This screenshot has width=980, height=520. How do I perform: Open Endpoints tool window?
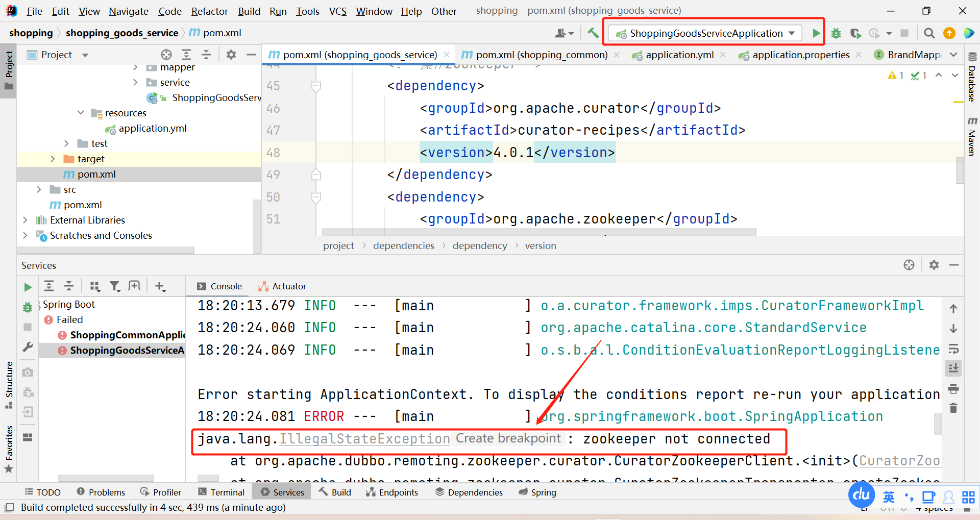392,492
